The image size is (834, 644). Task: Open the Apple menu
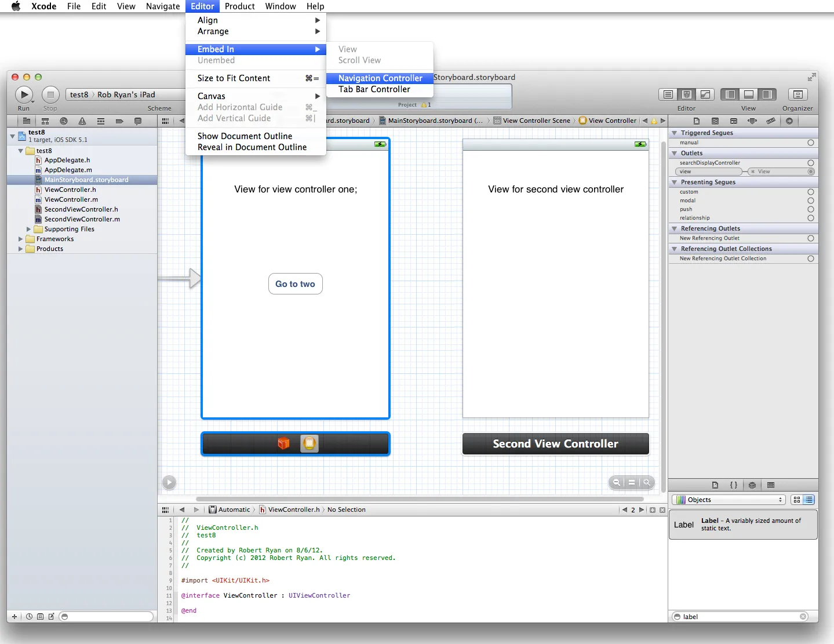click(16, 6)
